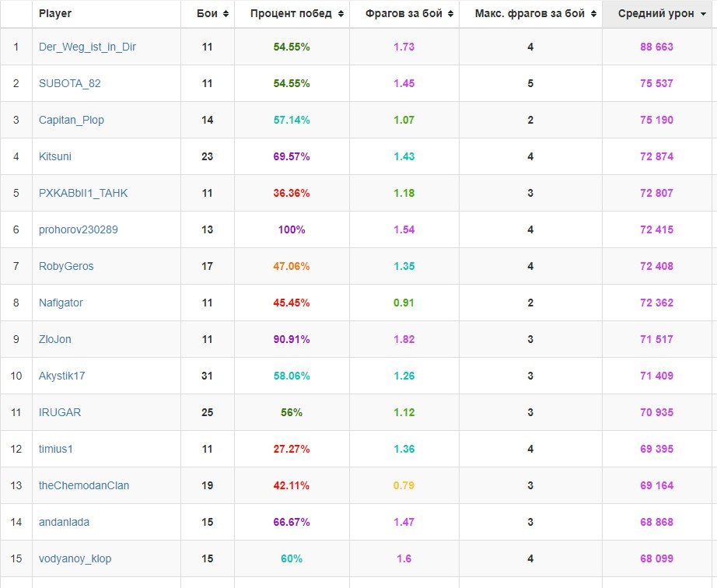Open player prohorov230289 profile
The width and height of the screenshot is (717, 588).
[79, 230]
